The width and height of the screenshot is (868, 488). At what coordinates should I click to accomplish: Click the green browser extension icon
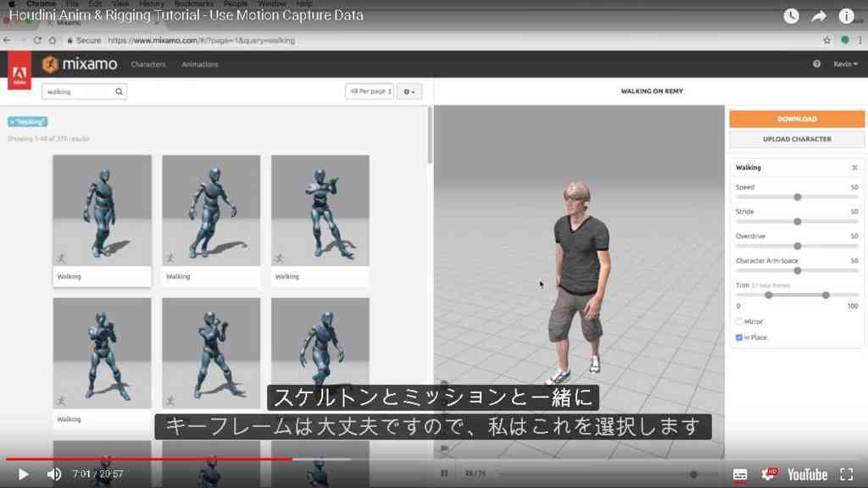(x=845, y=41)
